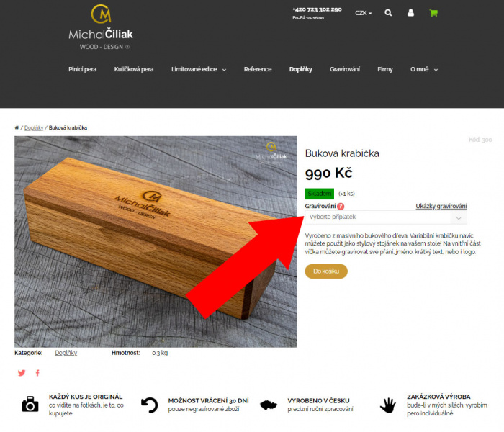Open the CZK currency dropdown
This screenshot has width=504, height=432.
click(363, 13)
